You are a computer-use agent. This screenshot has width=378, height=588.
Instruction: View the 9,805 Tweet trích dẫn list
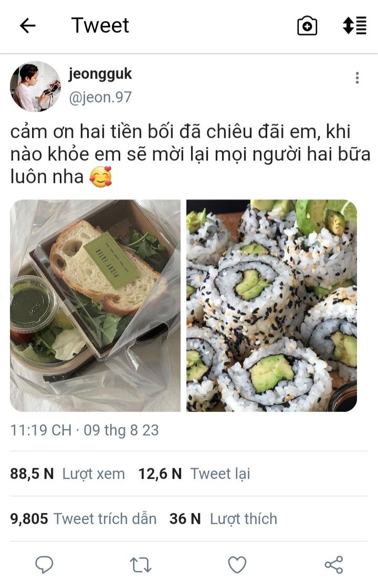(83, 519)
